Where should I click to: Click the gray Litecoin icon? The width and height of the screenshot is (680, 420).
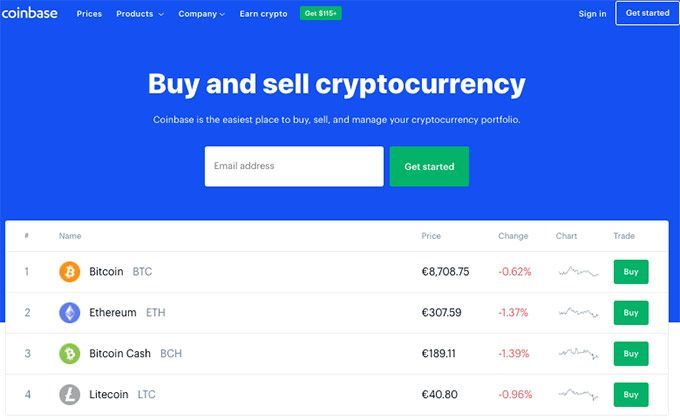pos(69,394)
